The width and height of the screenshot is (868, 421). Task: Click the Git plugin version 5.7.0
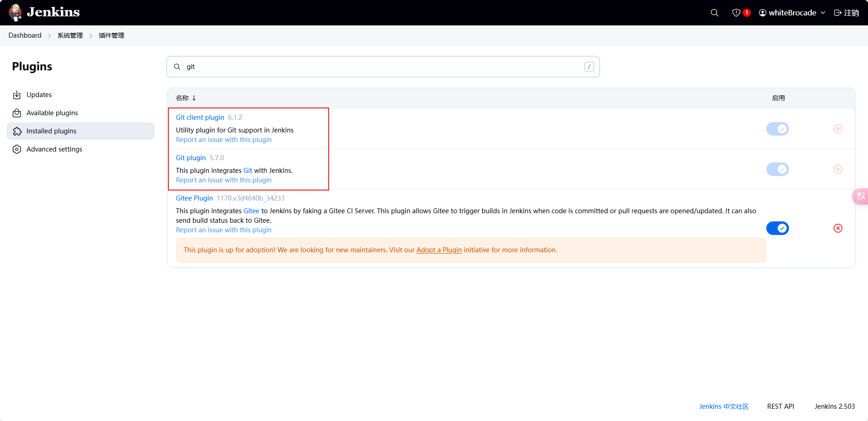tap(217, 158)
